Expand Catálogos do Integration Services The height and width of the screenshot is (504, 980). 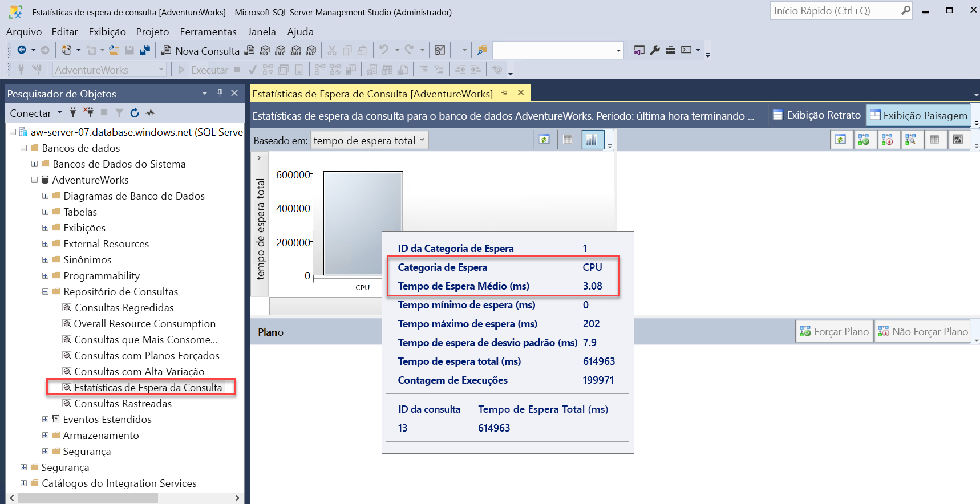click(x=23, y=483)
